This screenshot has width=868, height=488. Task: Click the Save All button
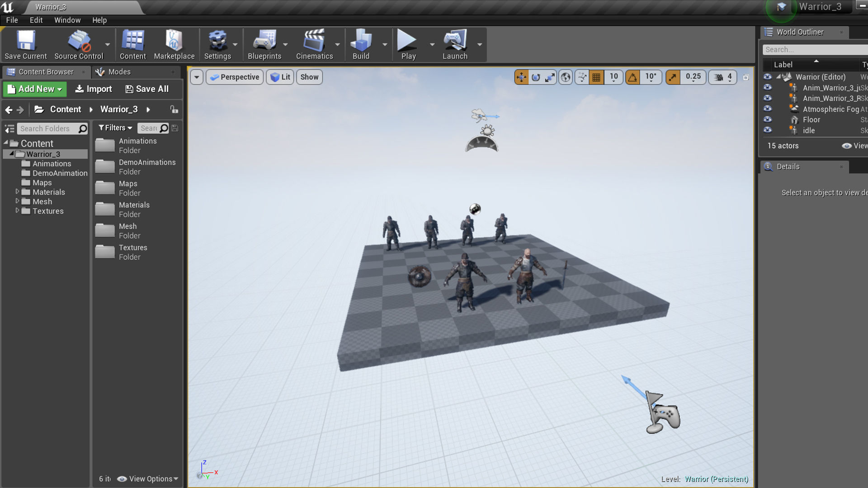click(x=147, y=89)
